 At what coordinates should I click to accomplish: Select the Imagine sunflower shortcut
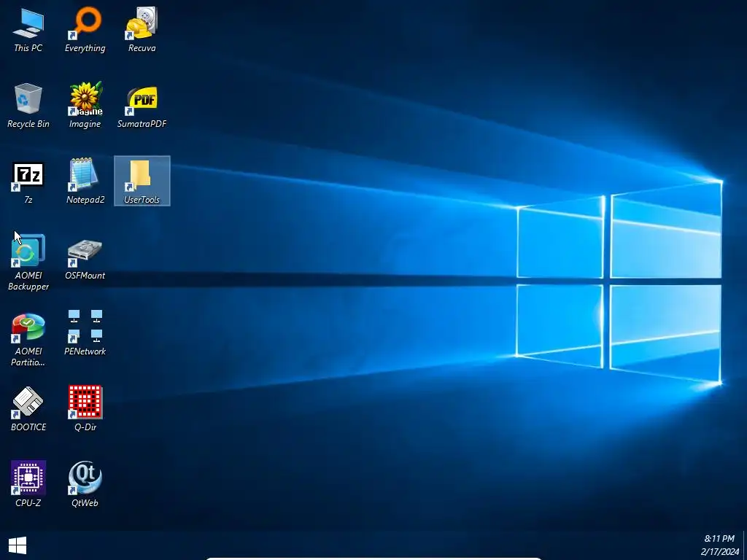click(x=85, y=106)
